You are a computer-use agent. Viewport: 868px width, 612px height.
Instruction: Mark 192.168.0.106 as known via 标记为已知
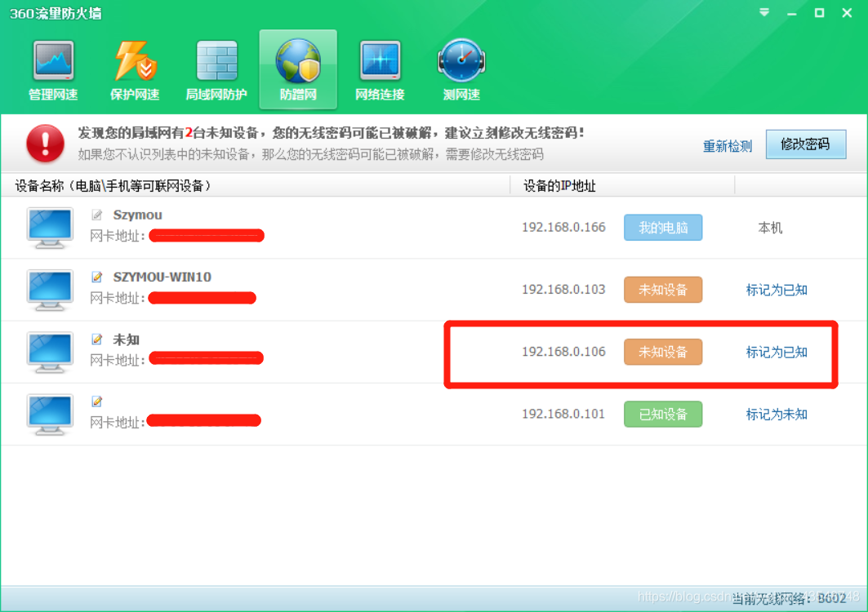pyautogui.click(x=776, y=352)
